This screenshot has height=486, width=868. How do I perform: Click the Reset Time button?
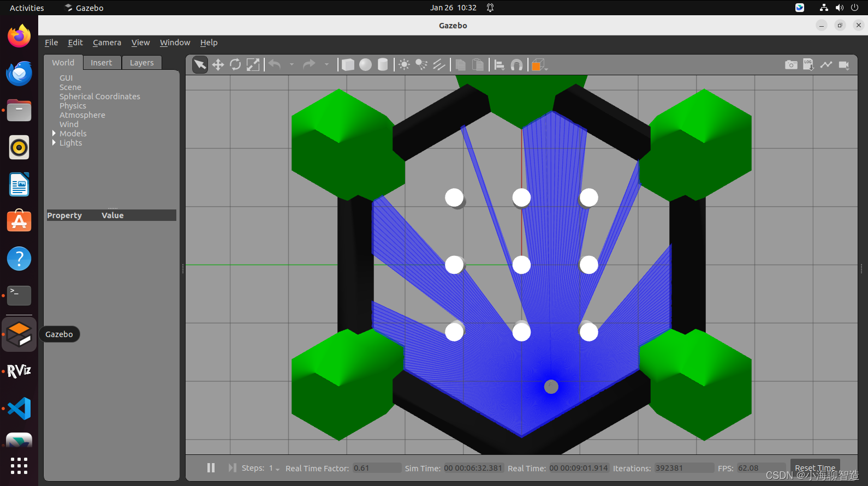click(815, 468)
